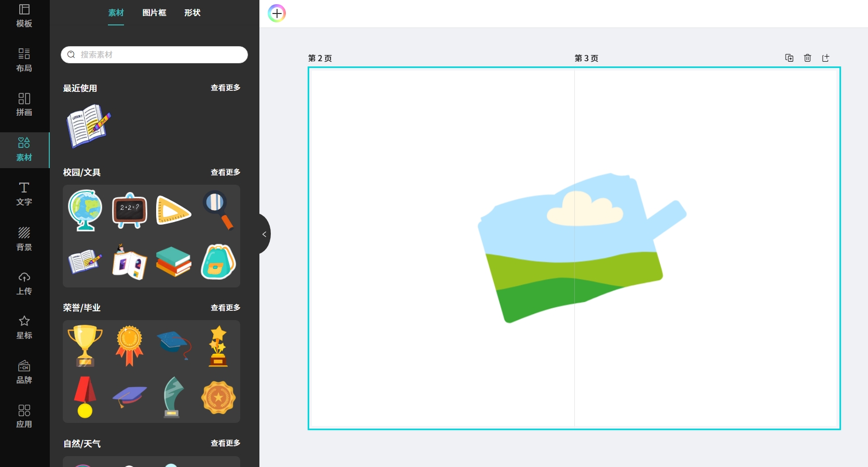Viewport: 868px width, 467px height.
Task: Open the 上传 upload panel
Action: tap(24, 283)
